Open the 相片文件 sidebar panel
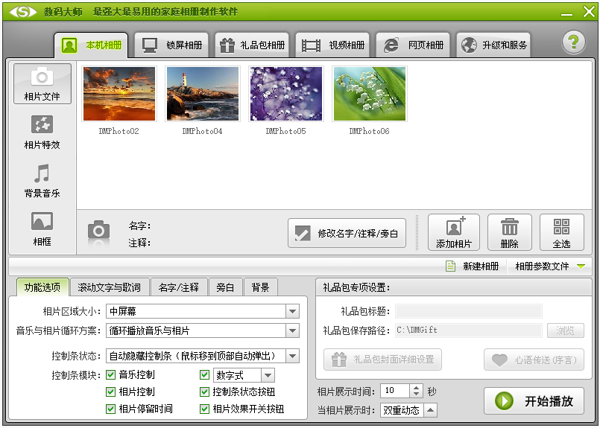The height and width of the screenshot is (428, 600). [x=41, y=84]
